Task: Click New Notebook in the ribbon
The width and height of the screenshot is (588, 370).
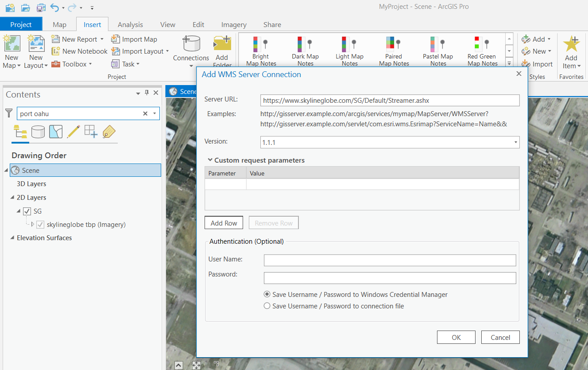Action: [79, 51]
